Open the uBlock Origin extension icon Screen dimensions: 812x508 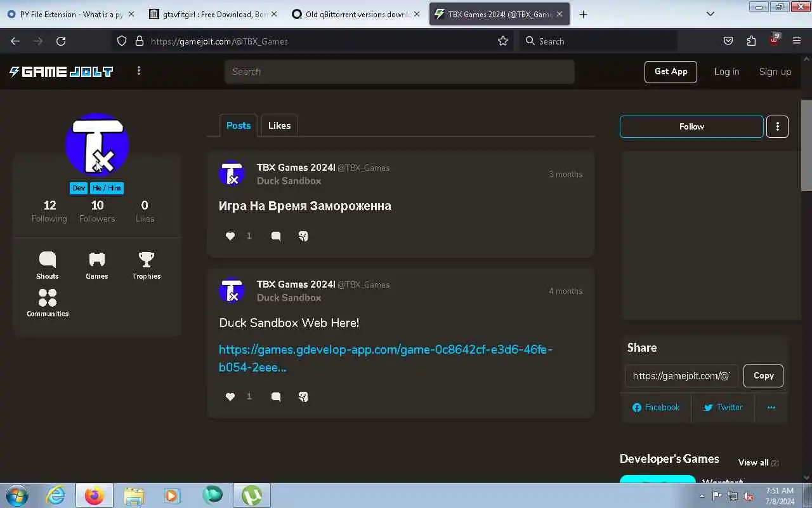point(775,40)
